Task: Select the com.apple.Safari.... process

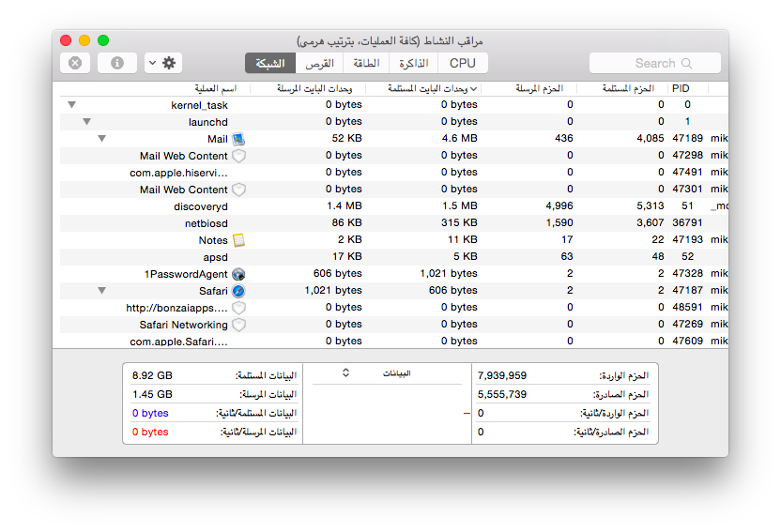Action: point(178,342)
